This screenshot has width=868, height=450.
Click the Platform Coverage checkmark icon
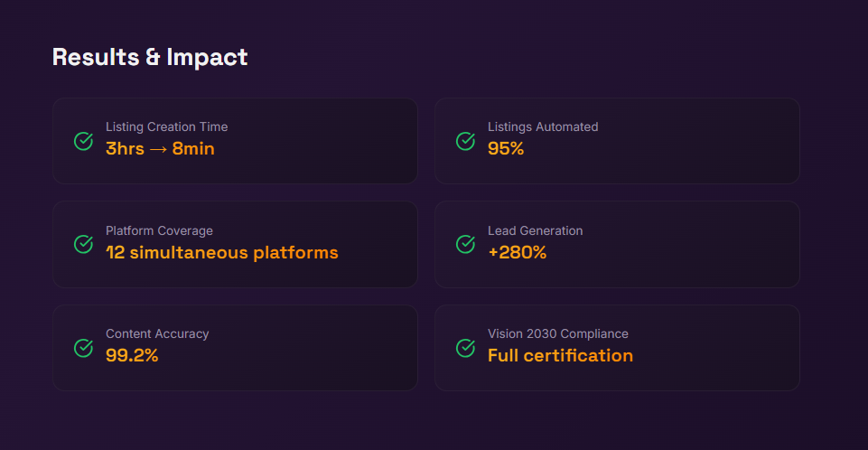83,244
